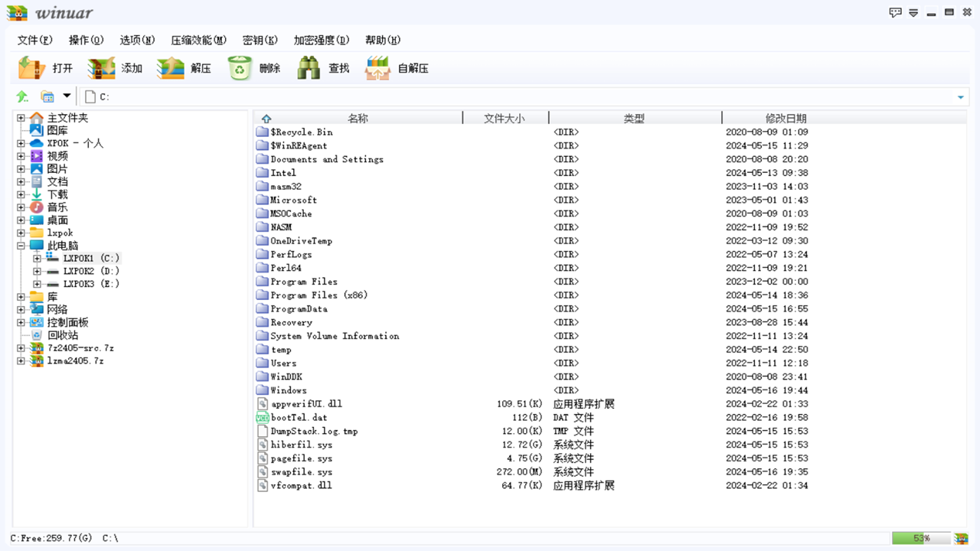The width and height of the screenshot is (980, 551).
Task: Click the 53% progress indicator in status bar
Action: coord(922,538)
